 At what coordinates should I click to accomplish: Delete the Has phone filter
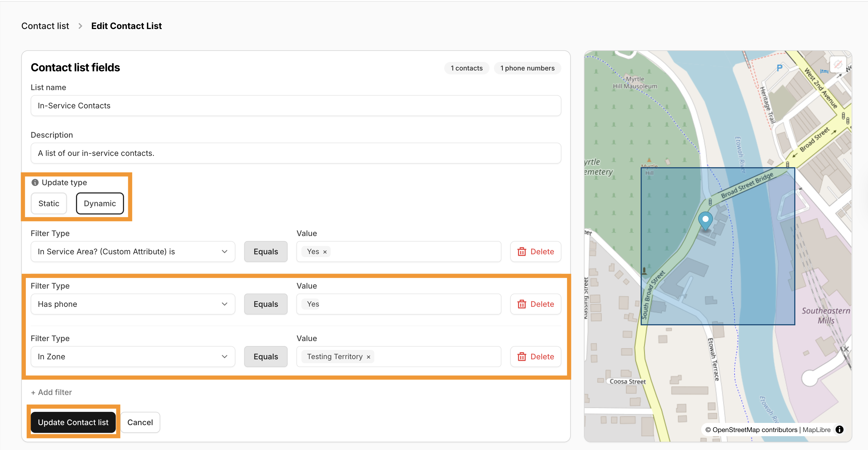pos(535,304)
